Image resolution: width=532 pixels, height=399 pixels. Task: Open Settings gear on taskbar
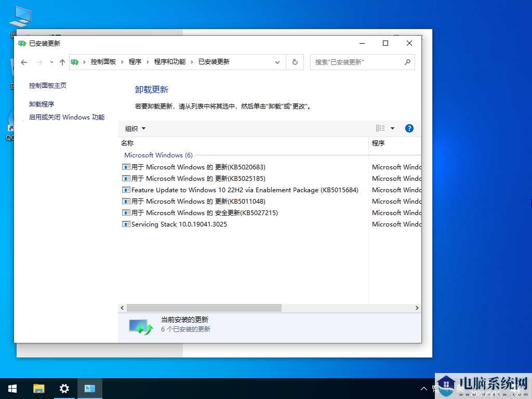(x=64, y=389)
